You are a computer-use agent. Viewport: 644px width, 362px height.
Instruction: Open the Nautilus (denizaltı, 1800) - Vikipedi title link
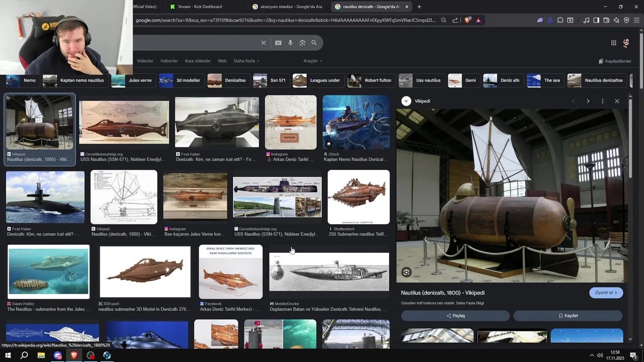443,293
